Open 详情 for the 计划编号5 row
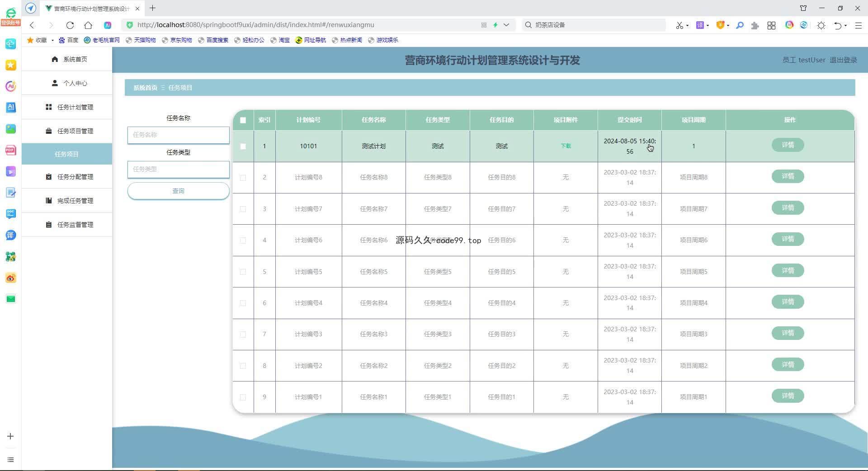Viewport: 868px width, 471px height. [788, 270]
